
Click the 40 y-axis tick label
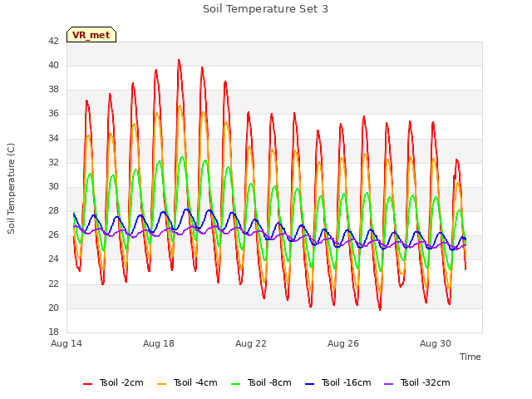tap(53, 65)
